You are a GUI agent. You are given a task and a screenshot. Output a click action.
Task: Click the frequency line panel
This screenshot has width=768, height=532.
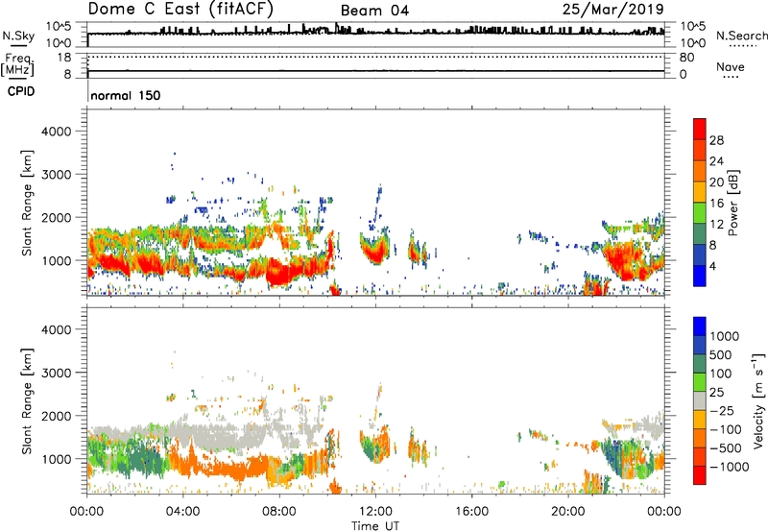coord(375,65)
